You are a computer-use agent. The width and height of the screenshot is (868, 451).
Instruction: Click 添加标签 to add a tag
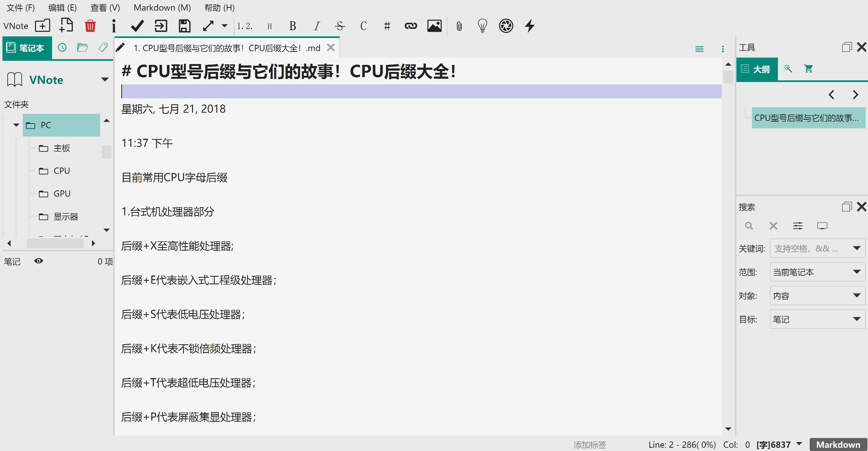click(x=589, y=444)
